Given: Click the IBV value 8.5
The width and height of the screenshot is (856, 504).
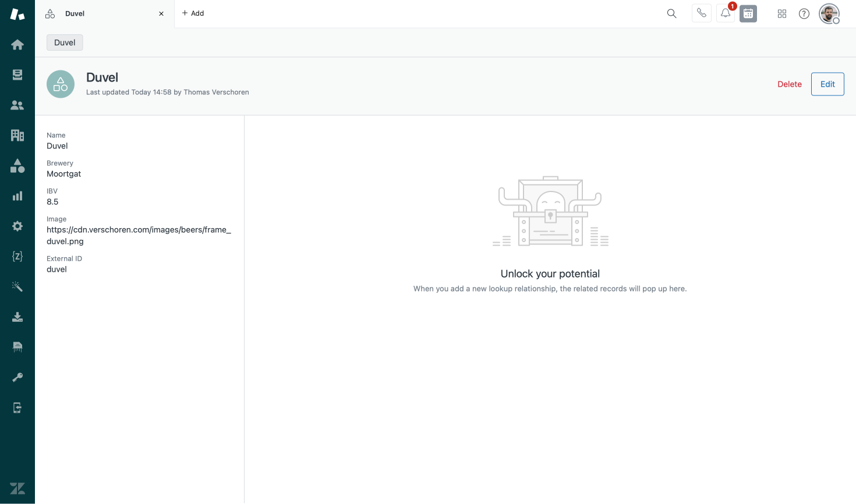Looking at the screenshot, I should [x=52, y=202].
